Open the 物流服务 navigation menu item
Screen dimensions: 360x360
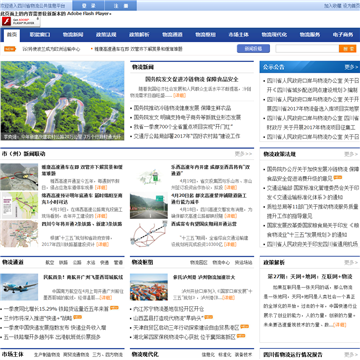310,35
